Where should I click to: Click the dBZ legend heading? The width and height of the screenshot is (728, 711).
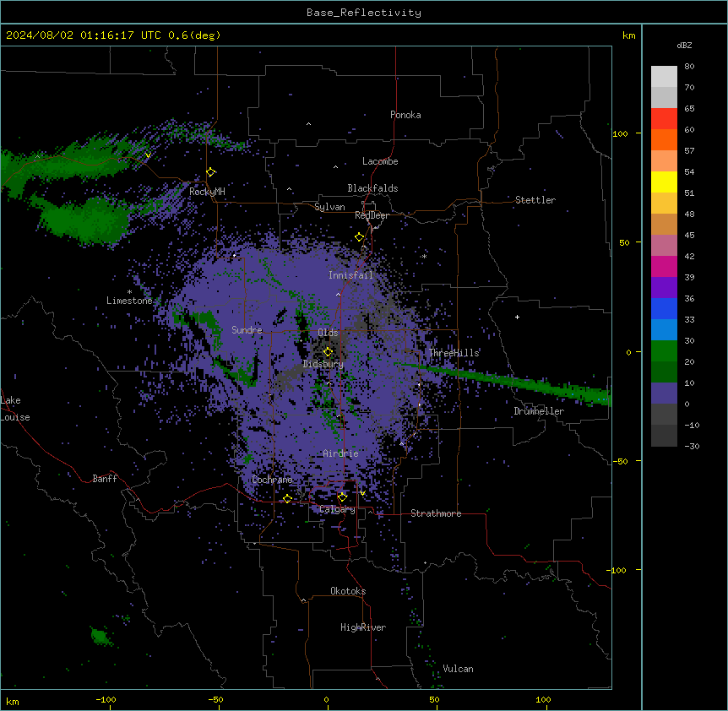[684, 46]
